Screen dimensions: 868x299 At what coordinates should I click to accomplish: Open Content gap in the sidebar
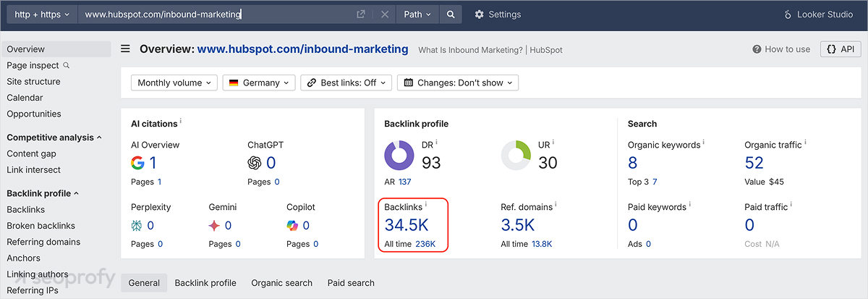(31, 153)
